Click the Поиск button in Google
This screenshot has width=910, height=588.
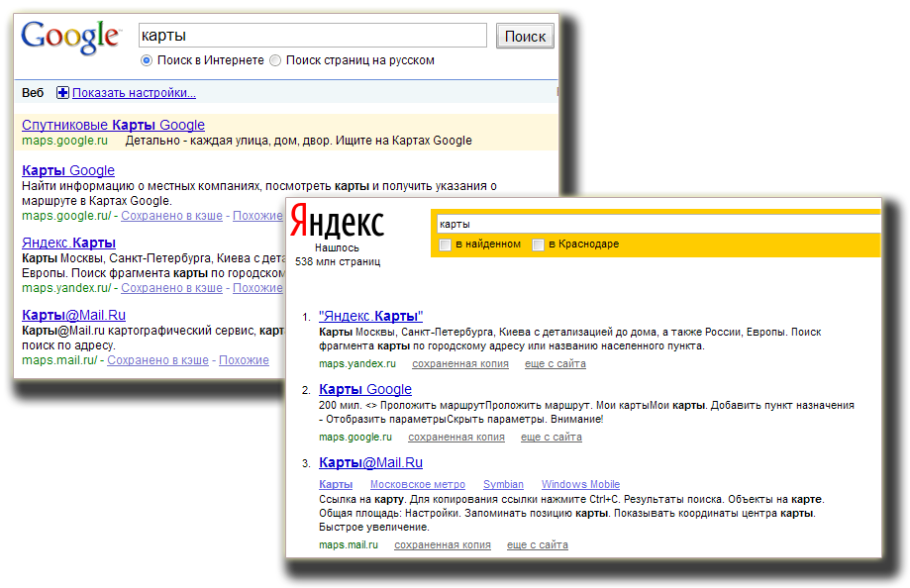pyautogui.click(x=525, y=36)
